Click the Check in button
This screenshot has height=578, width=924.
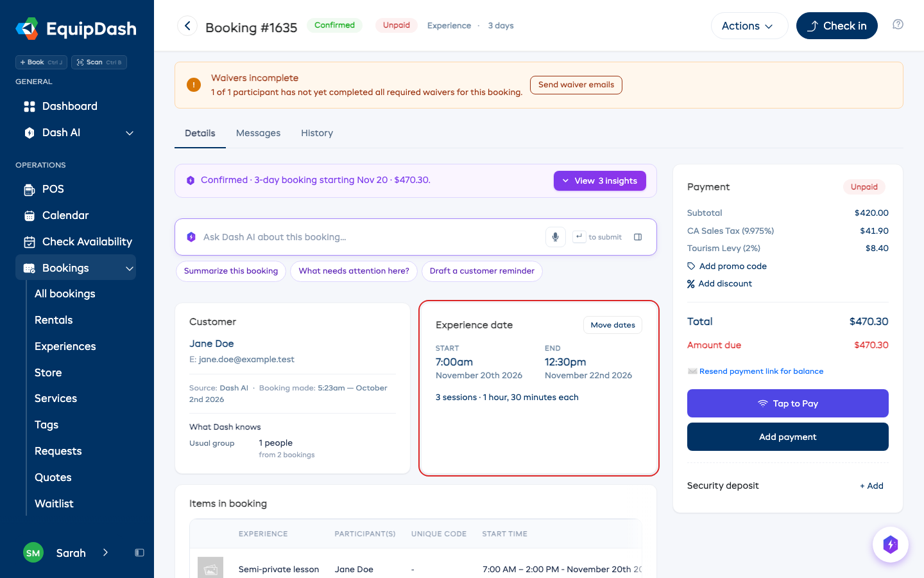[837, 26]
